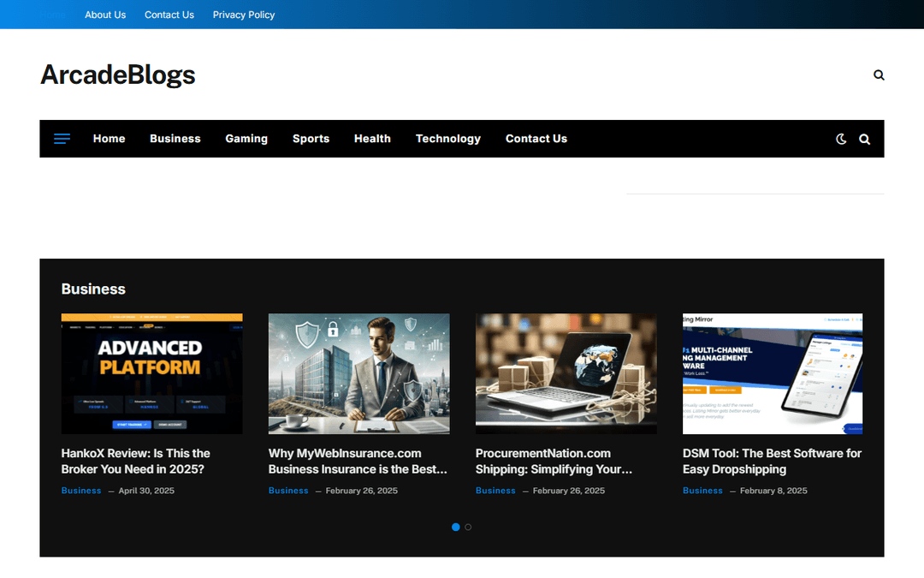The width and height of the screenshot is (924, 578).
Task: Open the Why MyWebInsurance.com article title
Action: [358, 462]
